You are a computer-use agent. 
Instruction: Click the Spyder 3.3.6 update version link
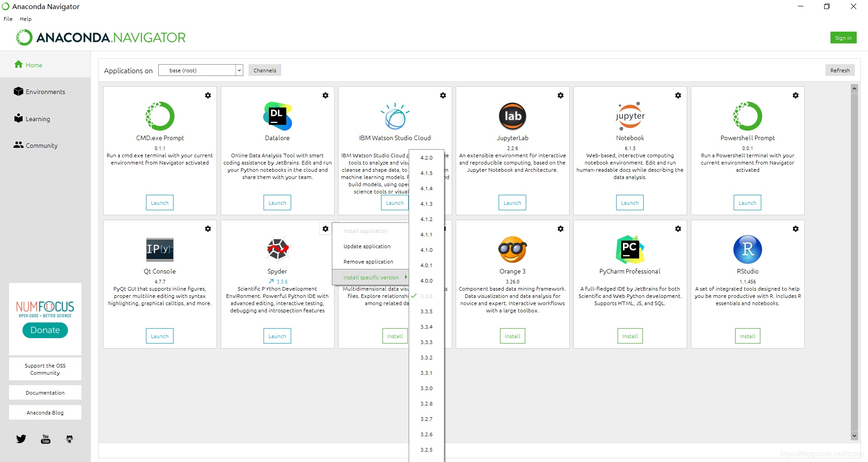pyautogui.click(x=278, y=282)
